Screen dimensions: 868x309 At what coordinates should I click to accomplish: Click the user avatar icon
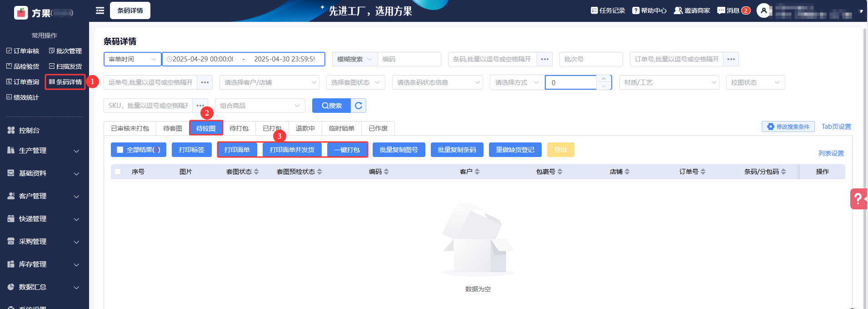coord(764,10)
